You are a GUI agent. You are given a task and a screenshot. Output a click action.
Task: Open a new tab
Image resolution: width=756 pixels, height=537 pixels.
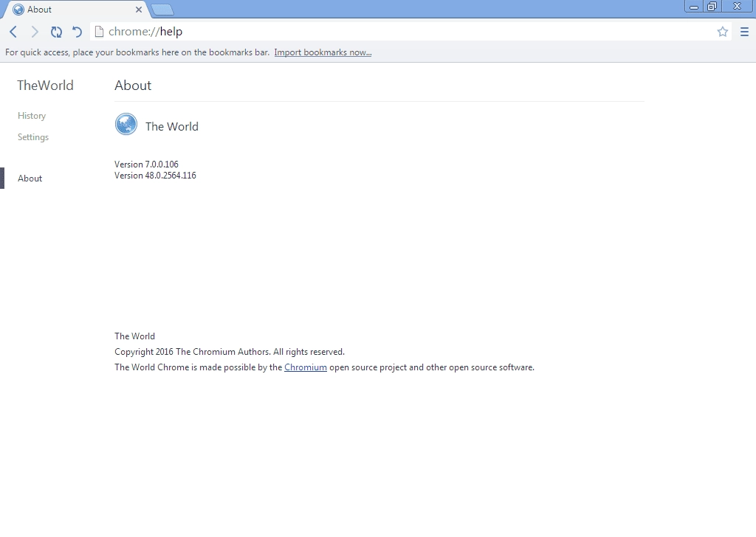click(x=162, y=9)
